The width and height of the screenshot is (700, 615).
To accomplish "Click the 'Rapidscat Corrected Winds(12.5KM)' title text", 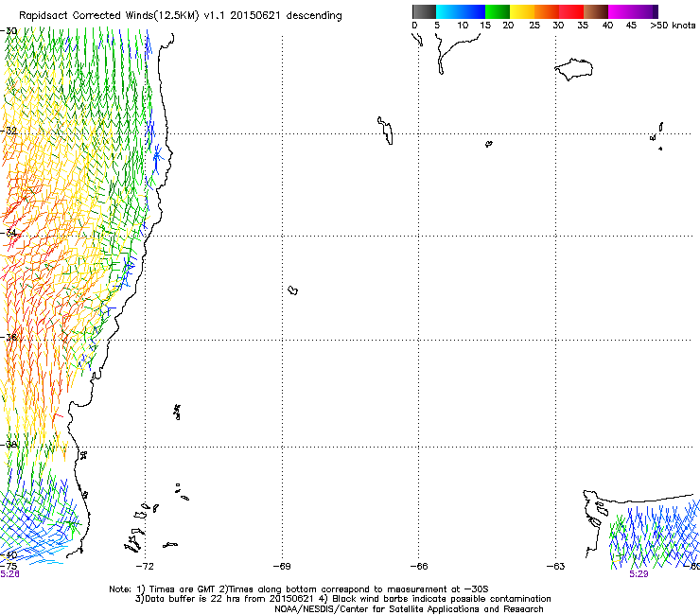I will click(109, 16).
